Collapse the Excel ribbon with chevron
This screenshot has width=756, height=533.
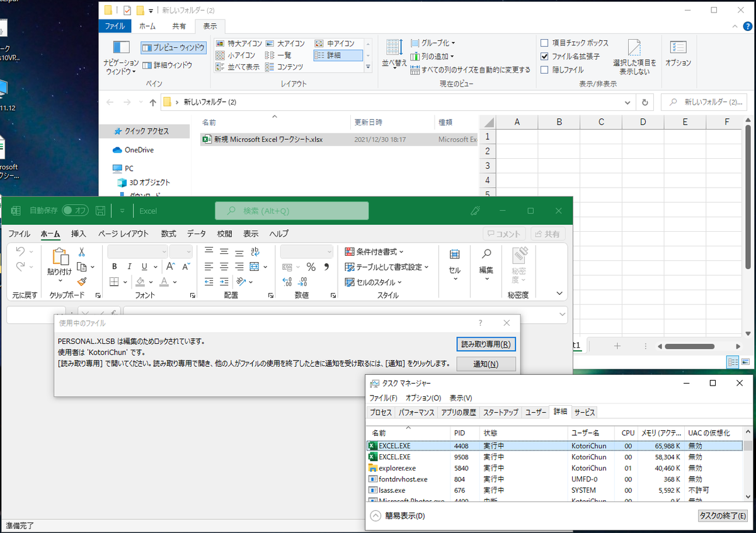coord(559,293)
